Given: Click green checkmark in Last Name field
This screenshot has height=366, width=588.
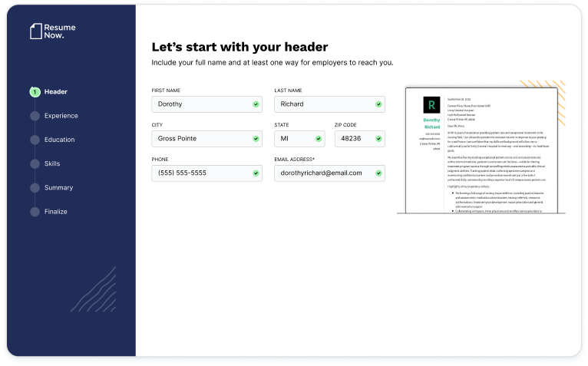Looking at the screenshot, I should click(378, 104).
